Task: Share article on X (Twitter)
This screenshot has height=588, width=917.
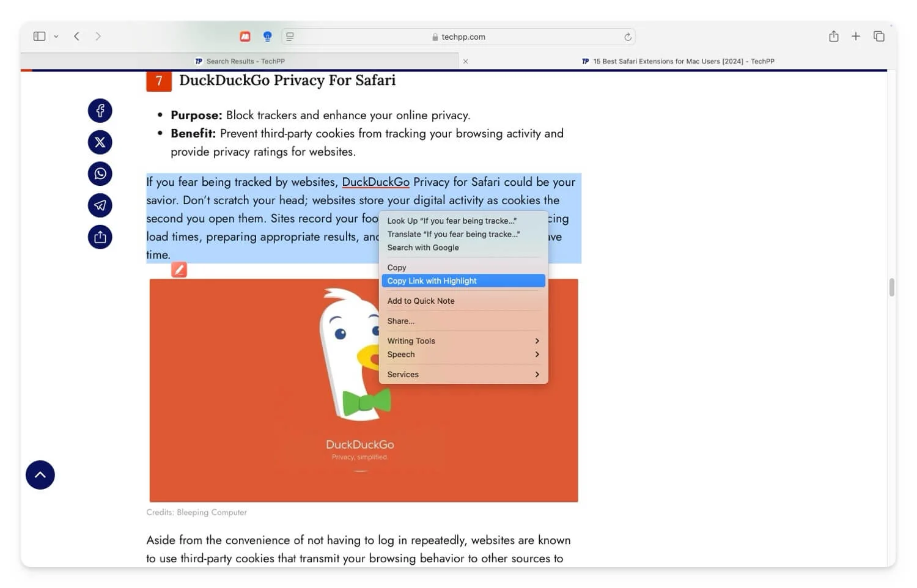Action: [x=100, y=142]
